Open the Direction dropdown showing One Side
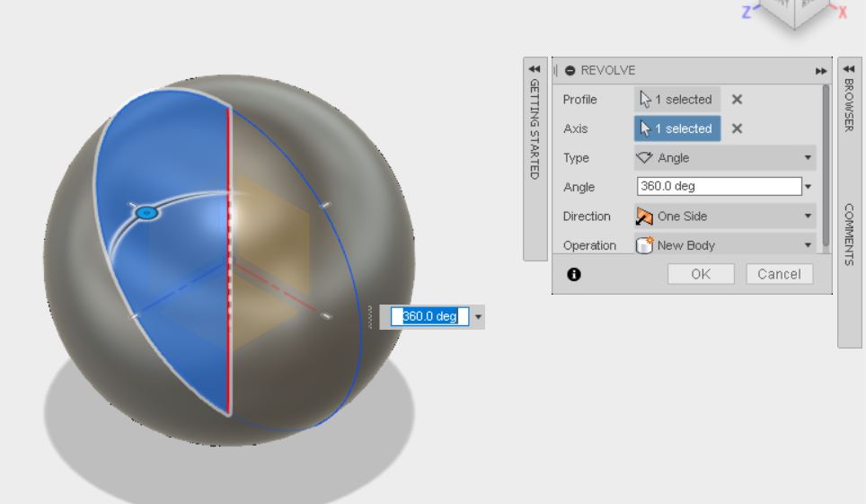 725,217
